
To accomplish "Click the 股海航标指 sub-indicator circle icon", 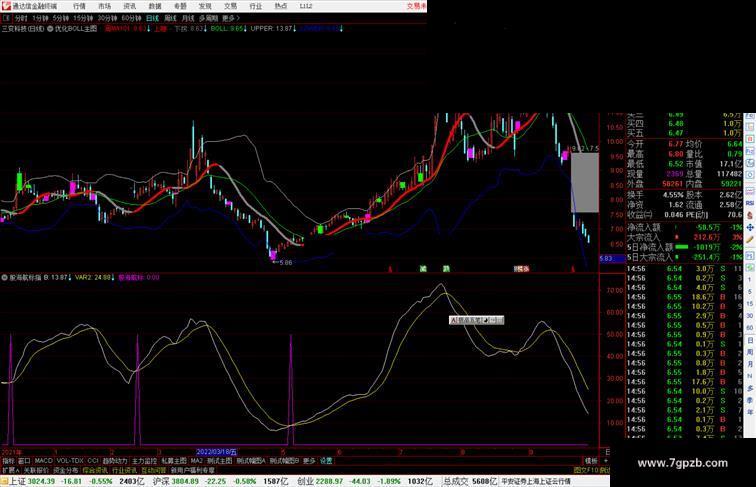I will (5, 278).
